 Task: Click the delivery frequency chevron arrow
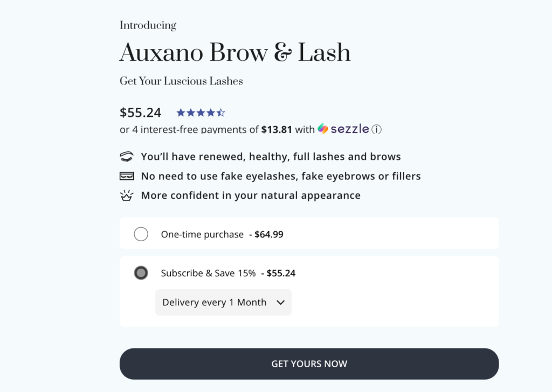click(x=280, y=303)
